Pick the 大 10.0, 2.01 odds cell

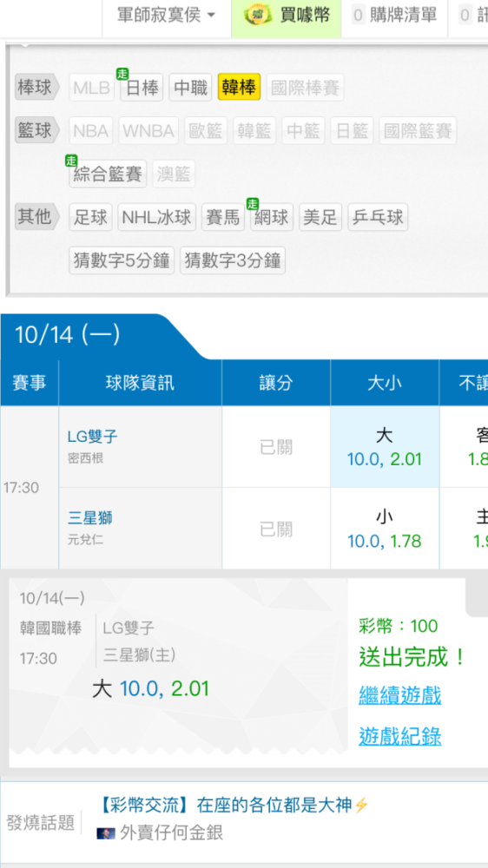coord(385,447)
